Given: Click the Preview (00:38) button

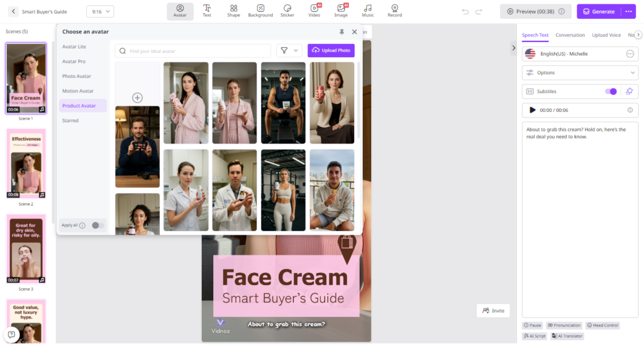Looking at the screenshot, I should (x=535, y=11).
